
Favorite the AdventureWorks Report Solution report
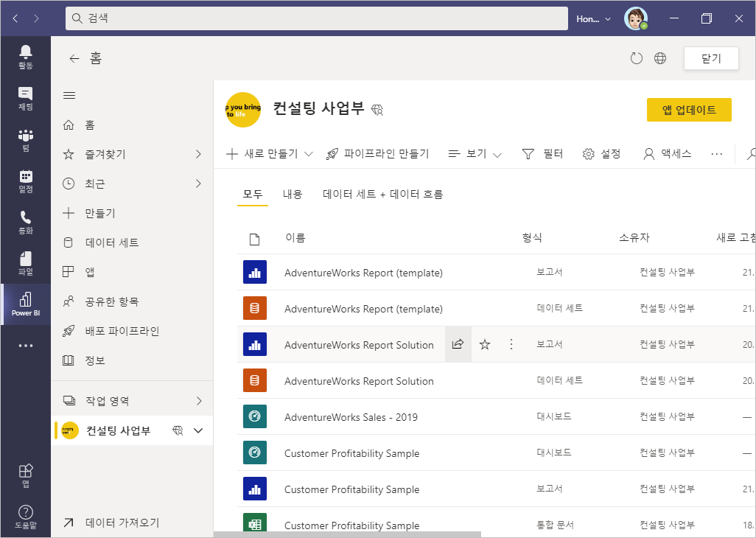tap(485, 344)
